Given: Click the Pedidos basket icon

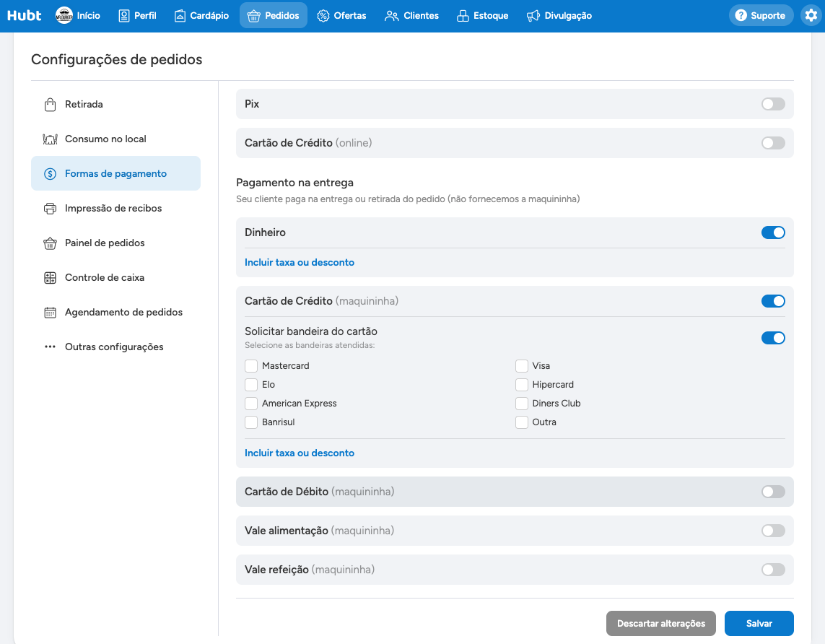Looking at the screenshot, I should pyautogui.click(x=253, y=16).
